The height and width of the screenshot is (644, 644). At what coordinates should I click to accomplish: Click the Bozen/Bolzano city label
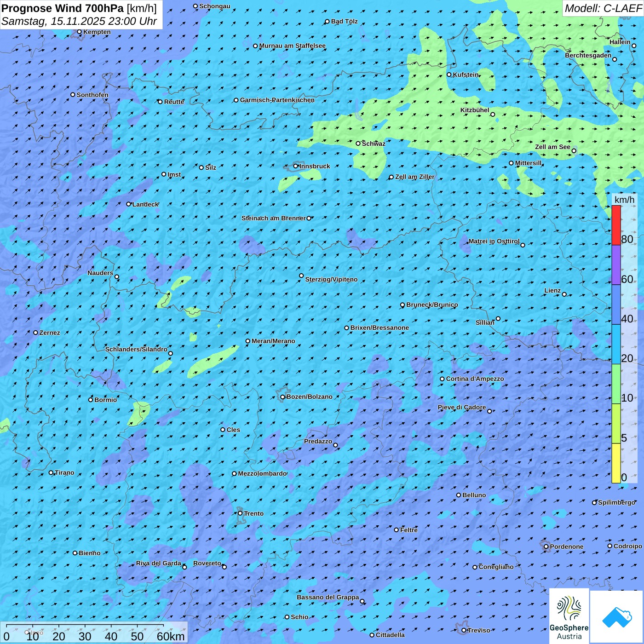tap(310, 397)
